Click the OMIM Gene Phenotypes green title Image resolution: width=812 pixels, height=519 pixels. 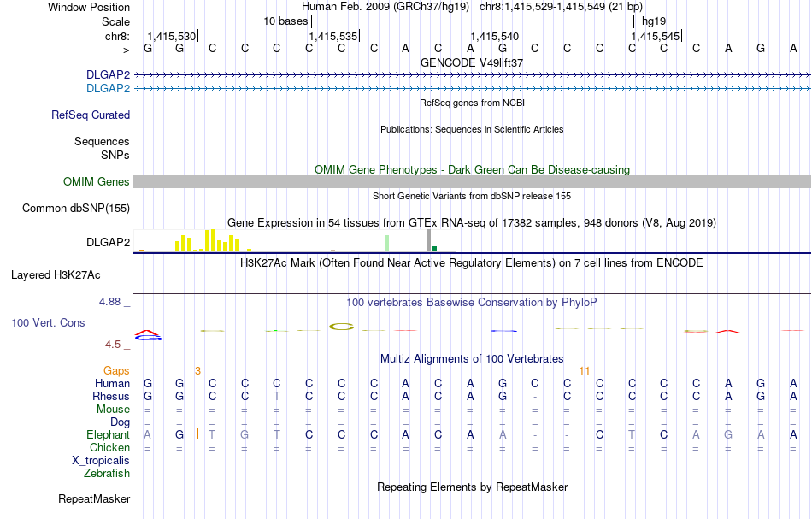coord(472,170)
